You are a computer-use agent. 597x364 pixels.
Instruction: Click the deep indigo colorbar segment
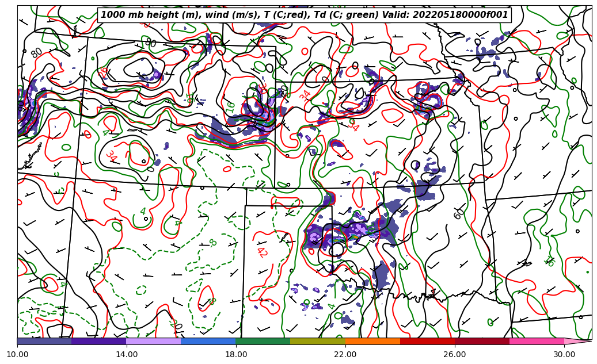pos(98,341)
